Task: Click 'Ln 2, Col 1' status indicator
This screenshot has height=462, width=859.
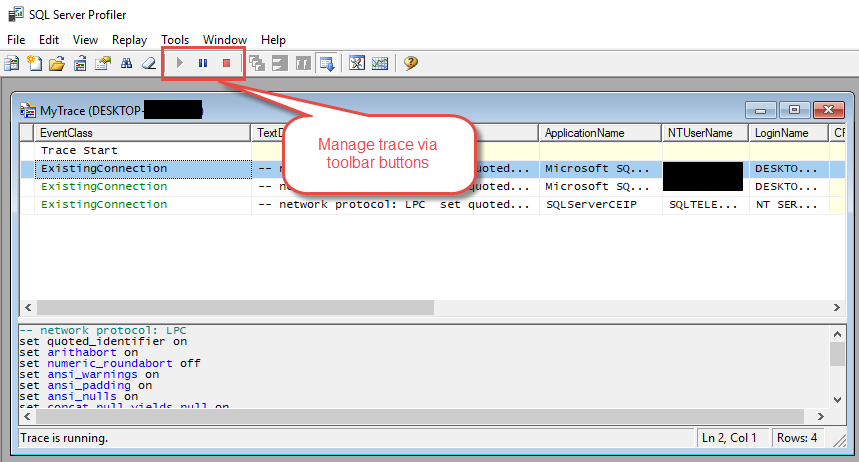Action: (729, 438)
